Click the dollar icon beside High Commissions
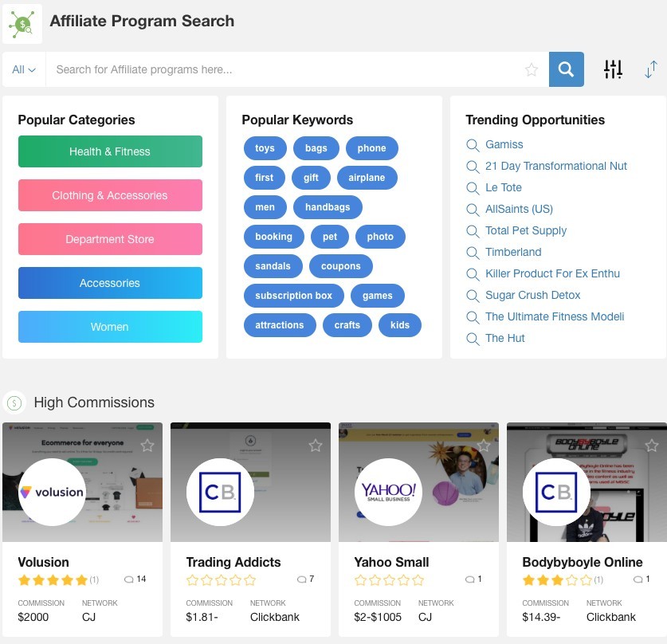This screenshot has width=667, height=644. coord(14,402)
